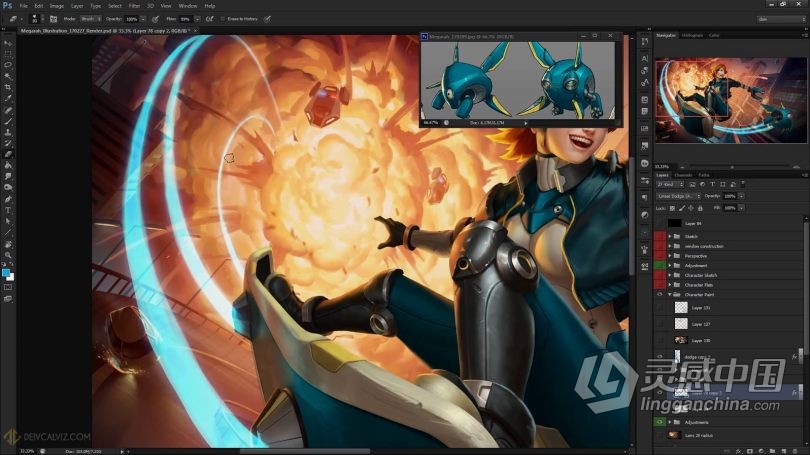Select the Brush tool

(8, 121)
